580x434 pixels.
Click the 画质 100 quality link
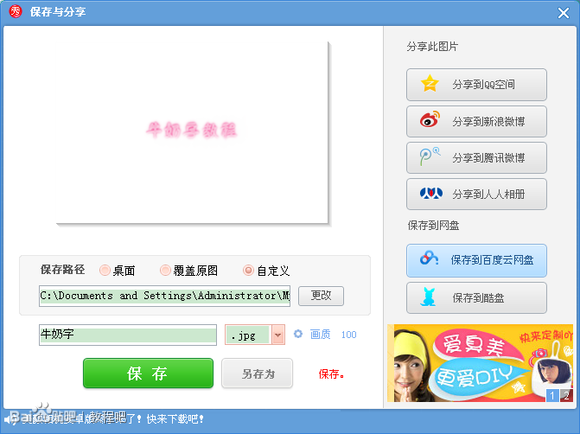click(x=333, y=334)
